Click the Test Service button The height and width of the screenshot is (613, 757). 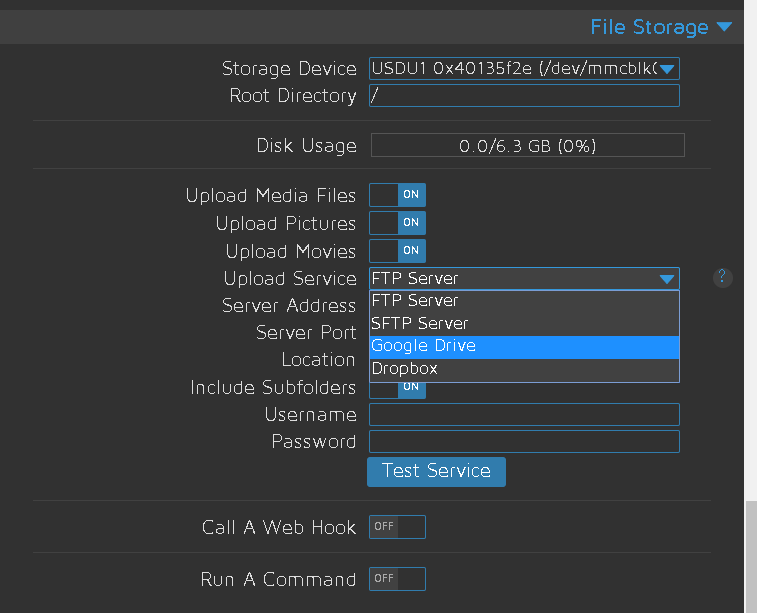pyautogui.click(x=436, y=472)
